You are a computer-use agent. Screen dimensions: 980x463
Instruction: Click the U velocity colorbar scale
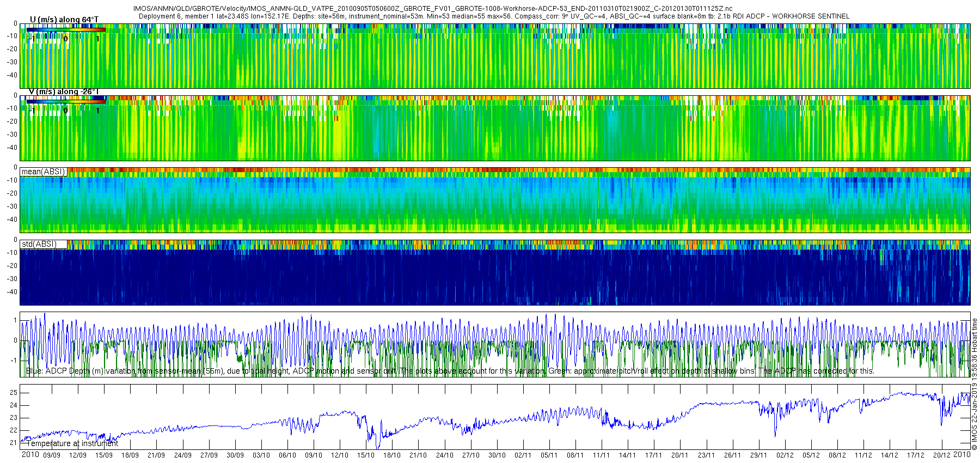coord(65,30)
